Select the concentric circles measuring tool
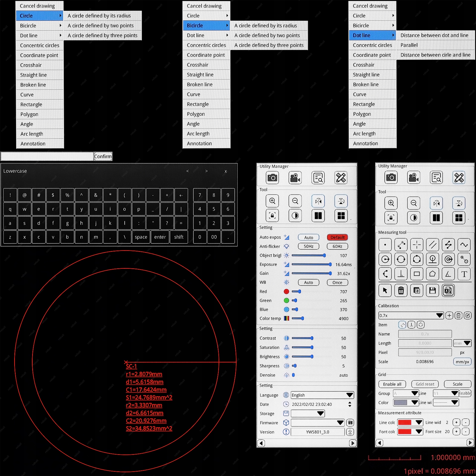The width and height of the screenshot is (476, 476). (x=448, y=259)
